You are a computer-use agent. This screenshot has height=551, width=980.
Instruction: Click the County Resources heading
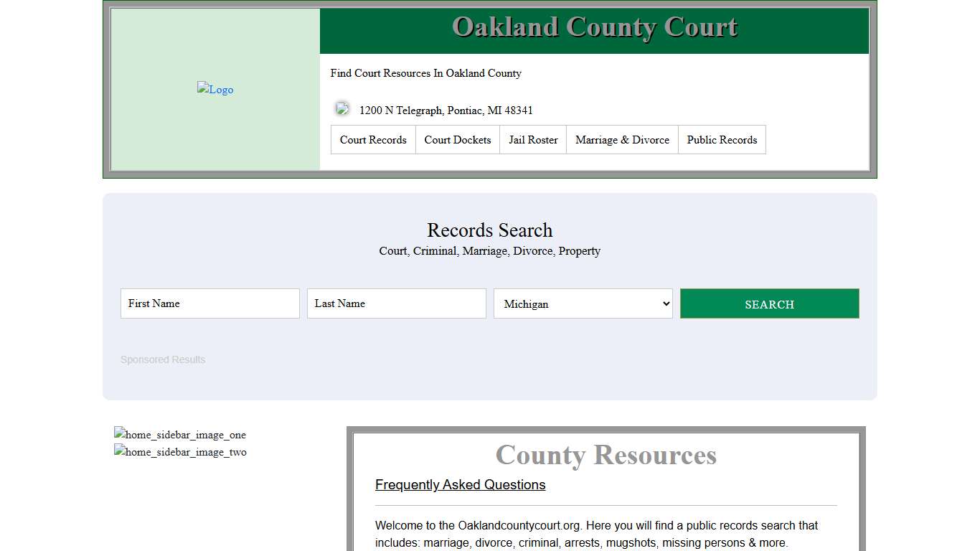click(x=606, y=455)
